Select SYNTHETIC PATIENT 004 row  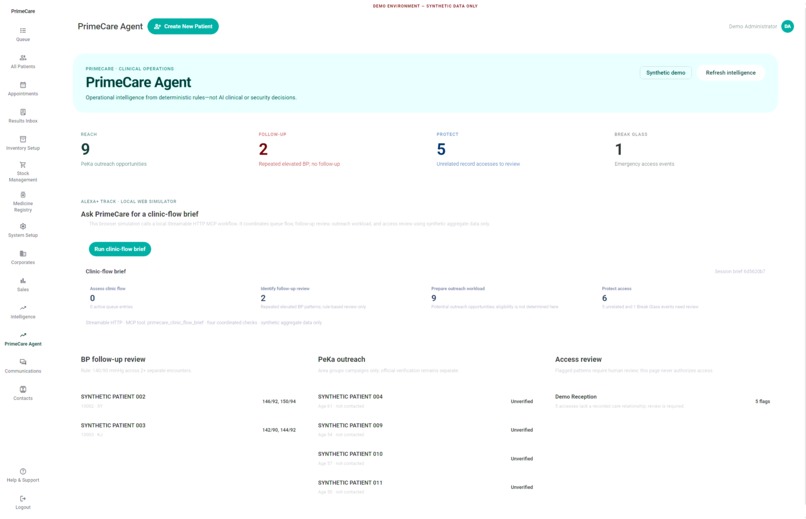pyautogui.click(x=426, y=401)
